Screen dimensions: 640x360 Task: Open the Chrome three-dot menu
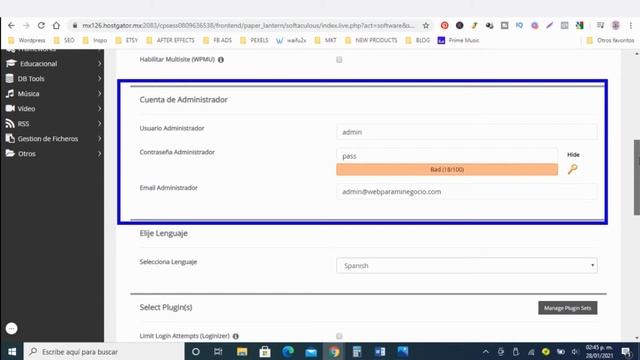[x=631, y=25]
